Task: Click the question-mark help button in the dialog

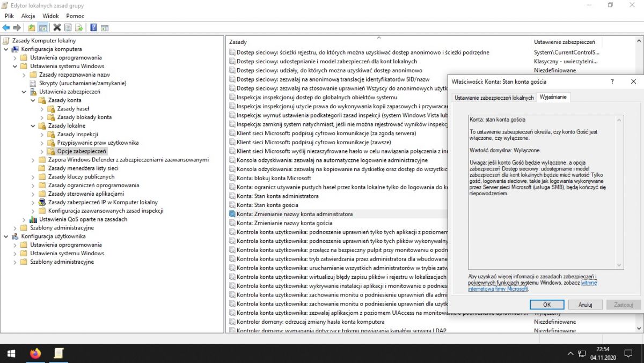Action: point(612,82)
